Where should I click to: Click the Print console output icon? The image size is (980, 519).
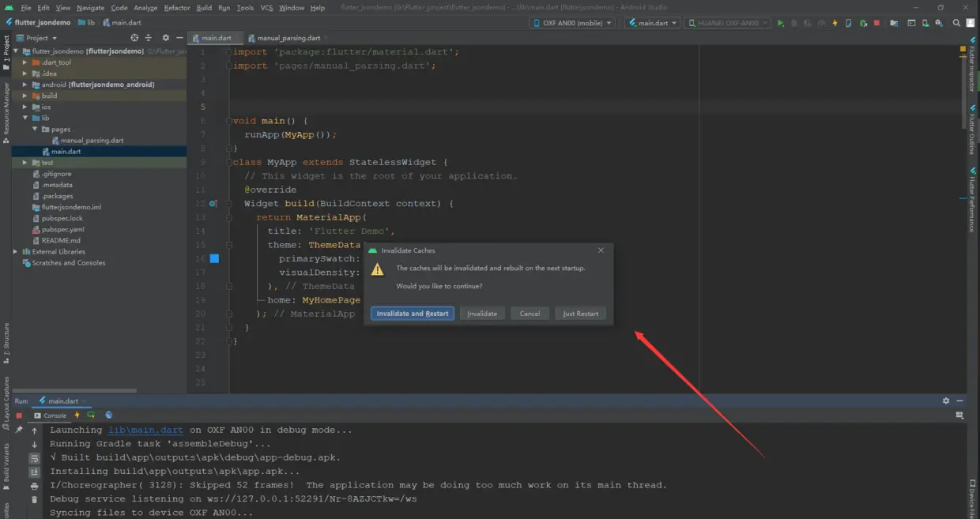coord(34,486)
